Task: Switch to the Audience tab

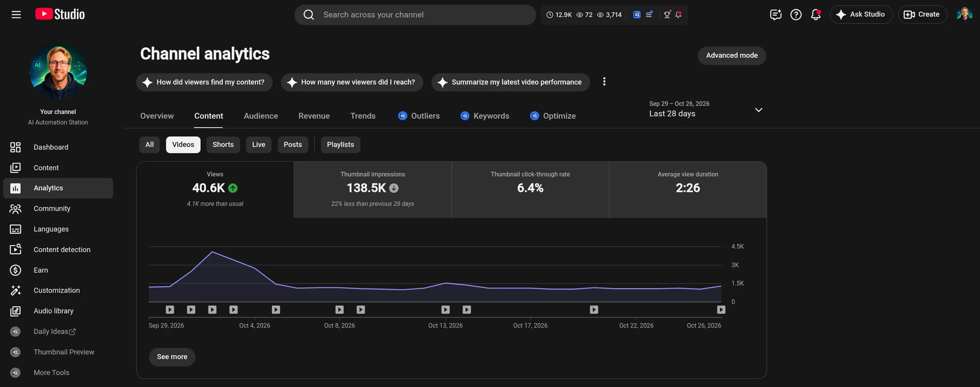Action: tap(261, 116)
